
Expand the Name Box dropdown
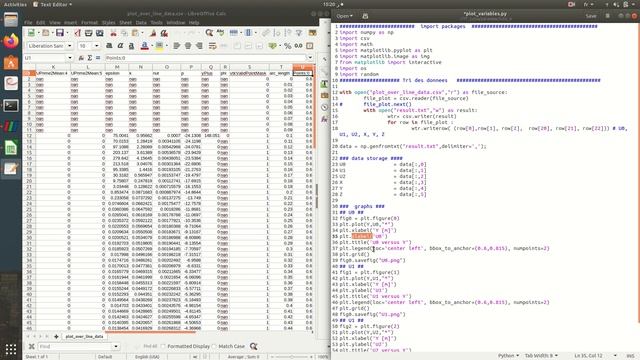click(x=70, y=58)
